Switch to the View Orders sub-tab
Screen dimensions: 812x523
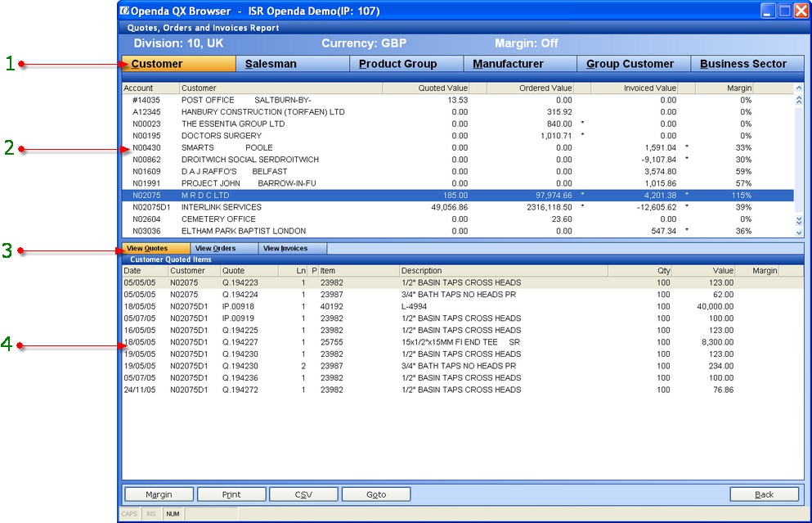[224, 248]
